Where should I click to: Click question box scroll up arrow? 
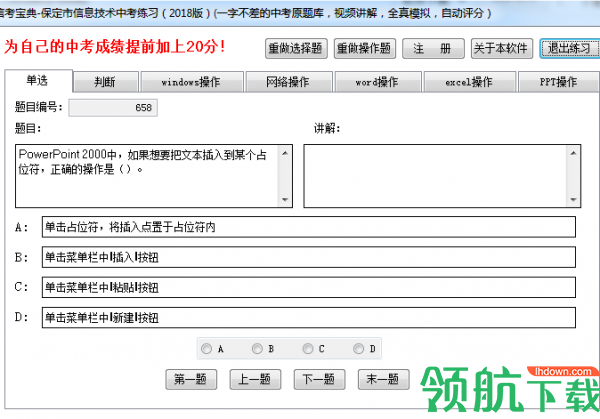point(285,153)
